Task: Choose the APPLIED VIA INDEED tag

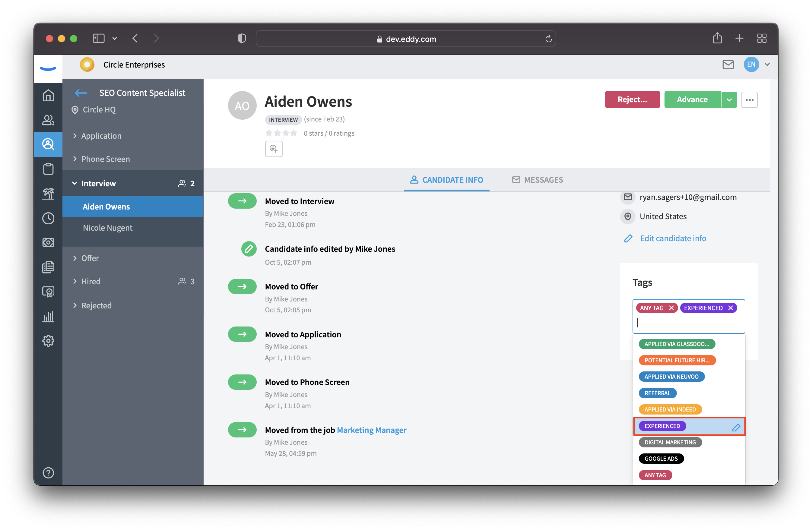Action: pos(670,409)
